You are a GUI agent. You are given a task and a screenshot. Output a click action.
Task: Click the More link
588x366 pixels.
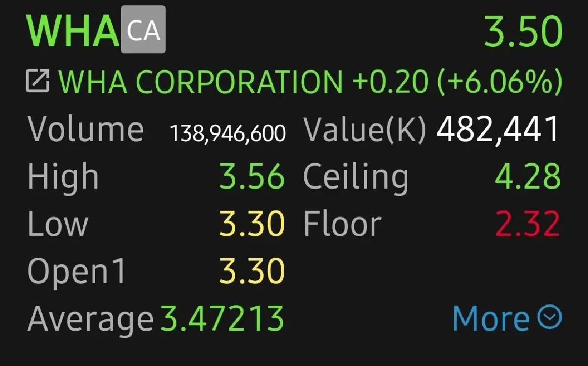click(x=491, y=318)
